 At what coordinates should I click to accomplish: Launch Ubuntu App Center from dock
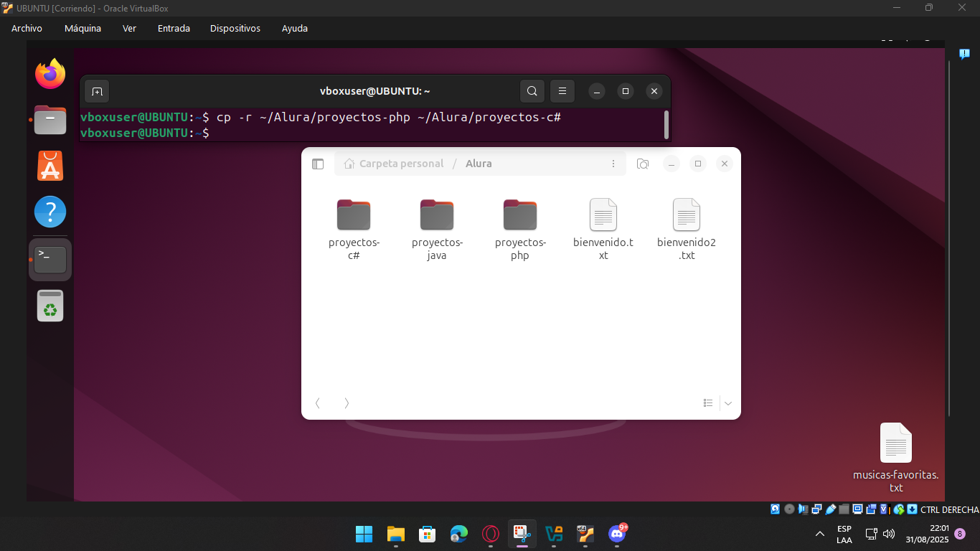tap(50, 166)
